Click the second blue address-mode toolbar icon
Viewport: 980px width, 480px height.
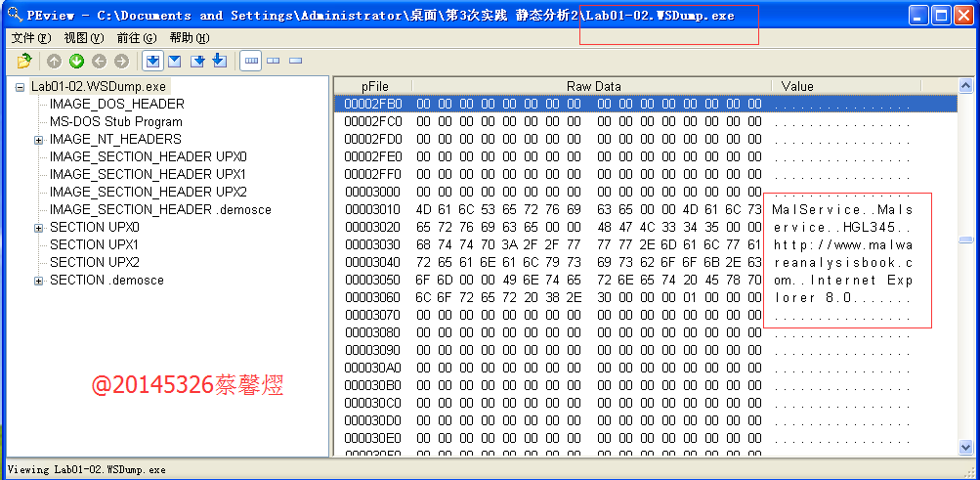click(x=174, y=62)
